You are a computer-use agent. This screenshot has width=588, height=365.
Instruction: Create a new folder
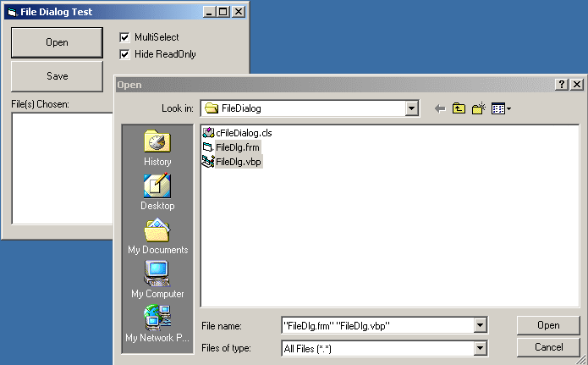pos(479,108)
